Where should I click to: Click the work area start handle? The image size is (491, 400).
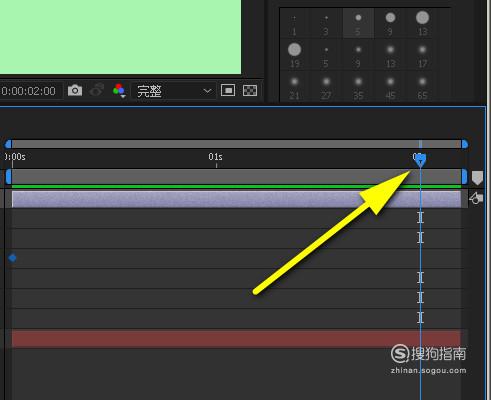click(x=8, y=177)
